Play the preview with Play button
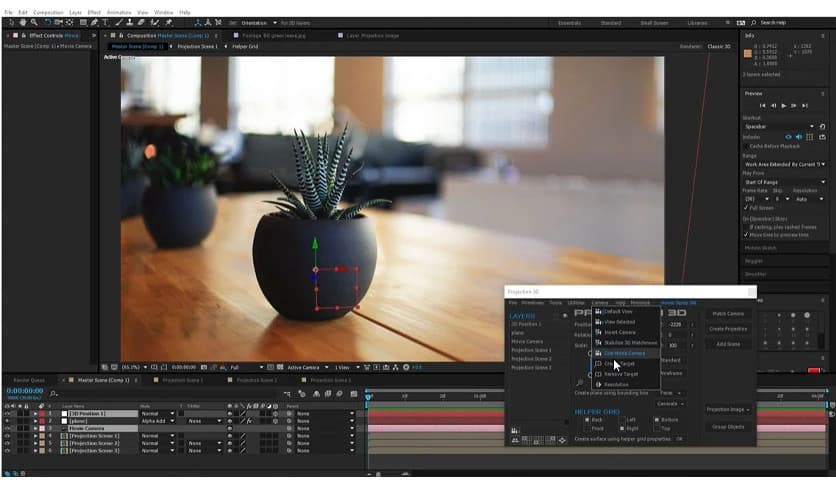 [783, 106]
